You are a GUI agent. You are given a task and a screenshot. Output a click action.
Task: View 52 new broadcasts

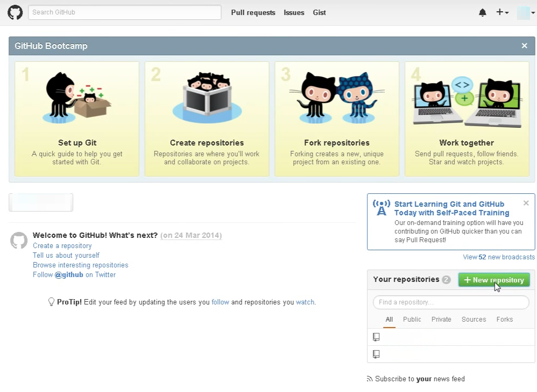click(x=499, y=257)
